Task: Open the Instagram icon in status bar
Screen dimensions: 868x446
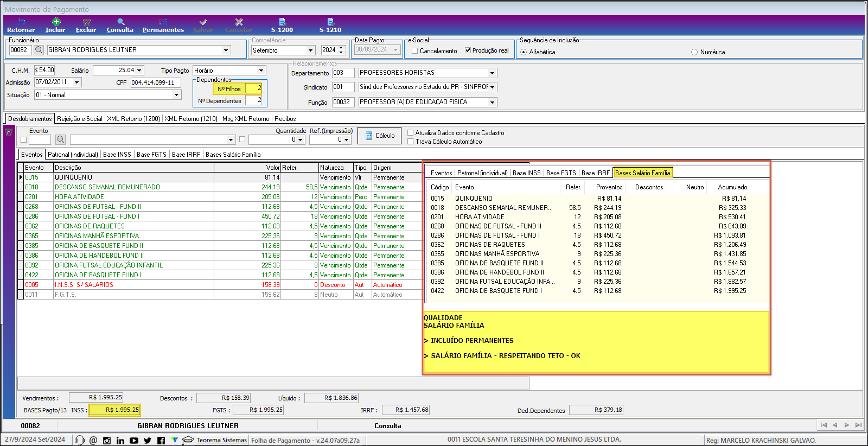Action: click(x=107, y=440)
